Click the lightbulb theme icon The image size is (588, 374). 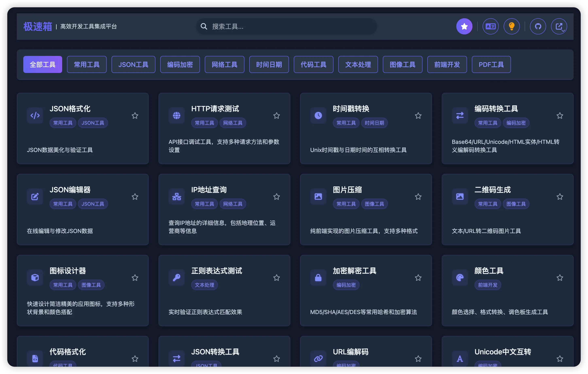pos(512,26)
